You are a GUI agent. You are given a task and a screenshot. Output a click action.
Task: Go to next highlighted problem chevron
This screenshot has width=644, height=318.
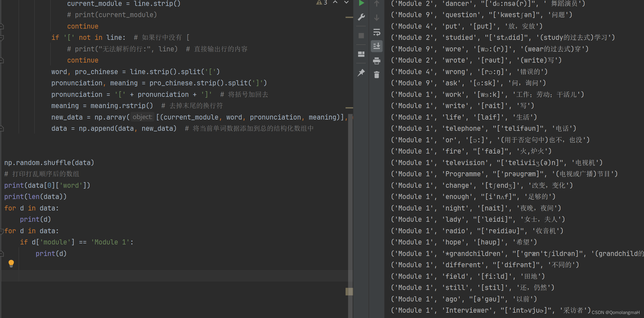tap(346, 2)
